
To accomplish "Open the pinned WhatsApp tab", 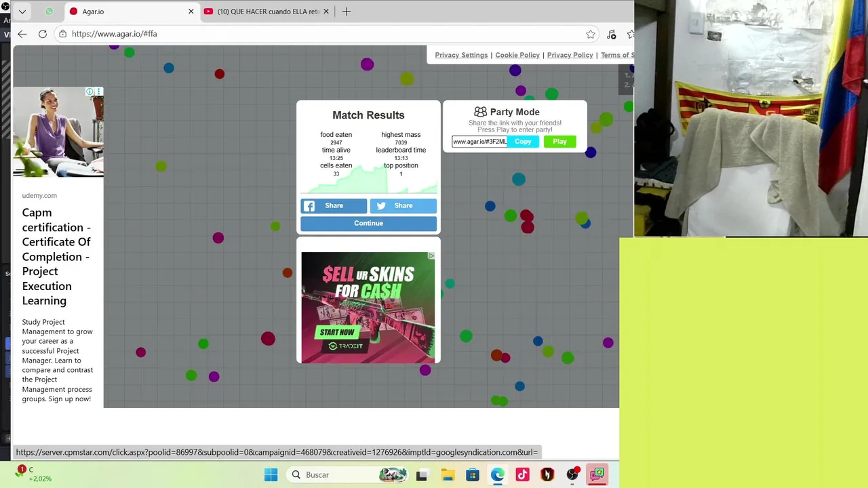I will pyautogui.click(x=49, y=12).
